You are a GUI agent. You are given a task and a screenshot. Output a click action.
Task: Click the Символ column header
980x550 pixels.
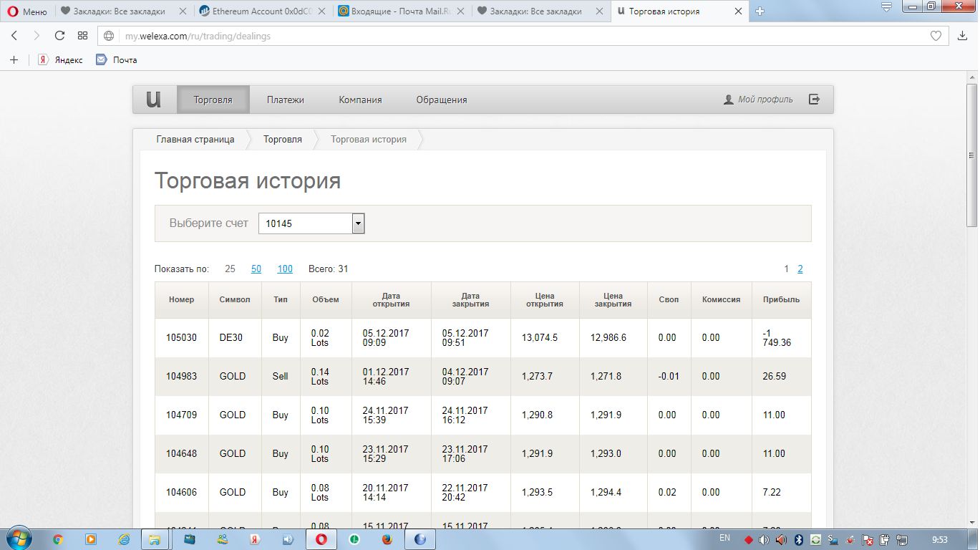tap(235, 300)
